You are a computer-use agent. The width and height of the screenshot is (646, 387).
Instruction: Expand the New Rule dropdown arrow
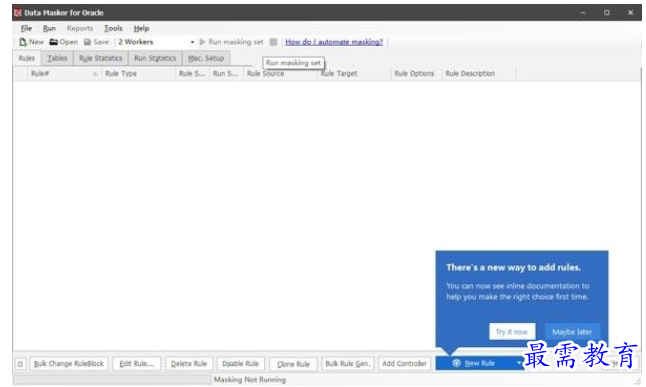pos(519,363)
